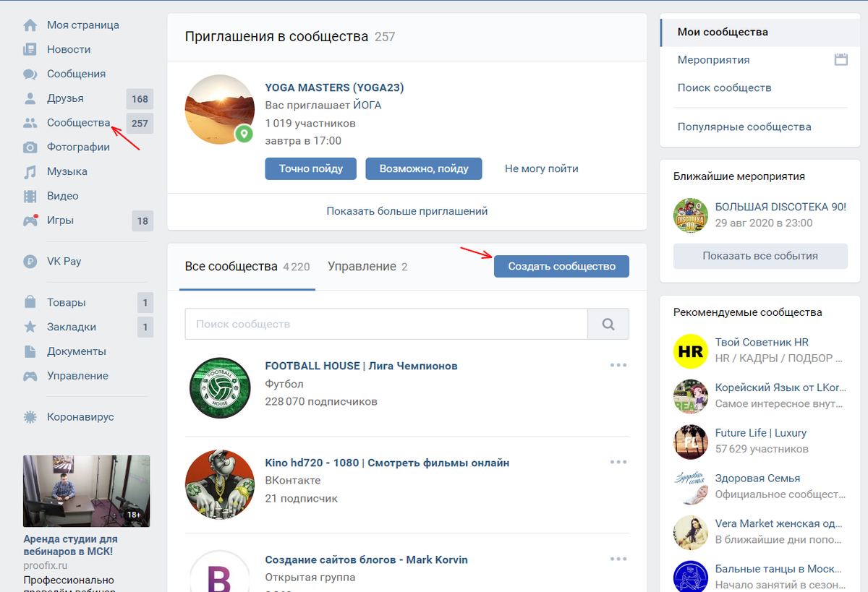The image size is (868, 592).
Task: Click Сообщения label in sidebar
Action: click(76, 74)
